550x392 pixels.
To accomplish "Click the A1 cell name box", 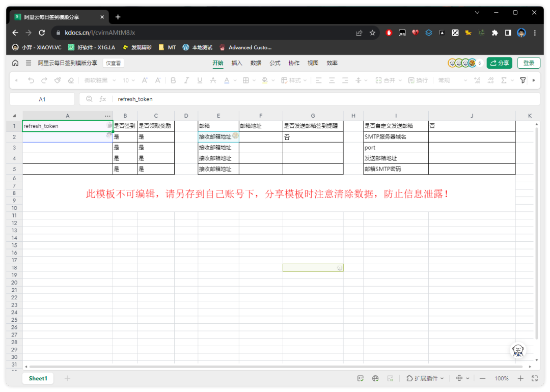I will (x=42, y=99).
